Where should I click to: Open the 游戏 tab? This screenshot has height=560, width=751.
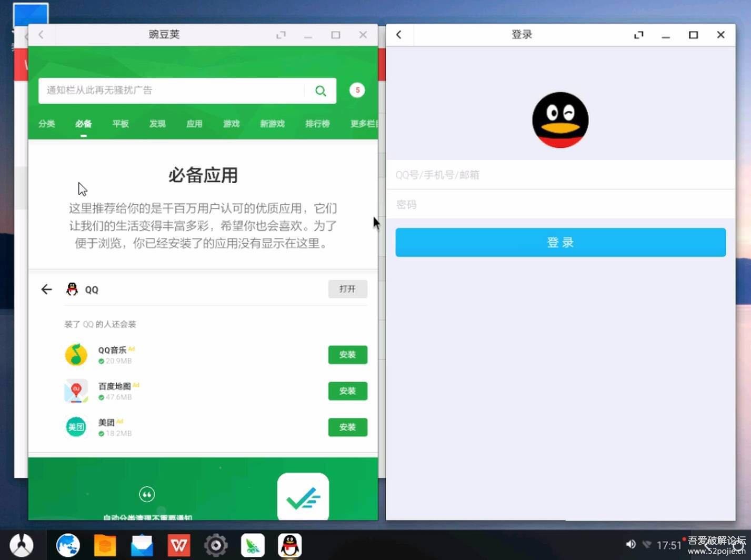231,124
